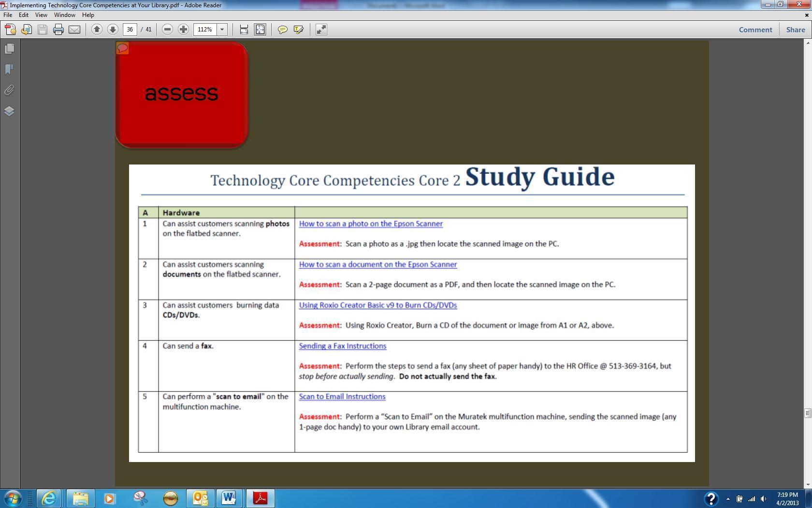Zoom out using the minus button
Image resolution: width=812 pixels, height=508 pixels.
click(167, 30)
